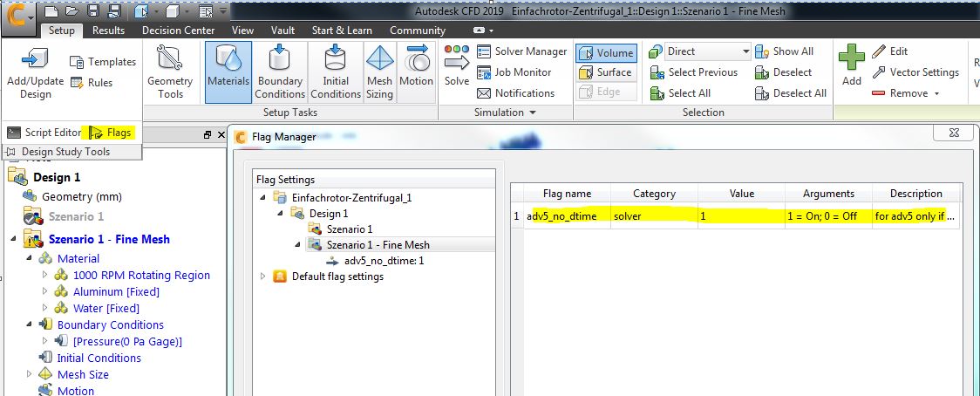The height and width of the screenshot is (396, 980).
Task: Click Show All in Selection panel
Action: click(x=785, y=51)
